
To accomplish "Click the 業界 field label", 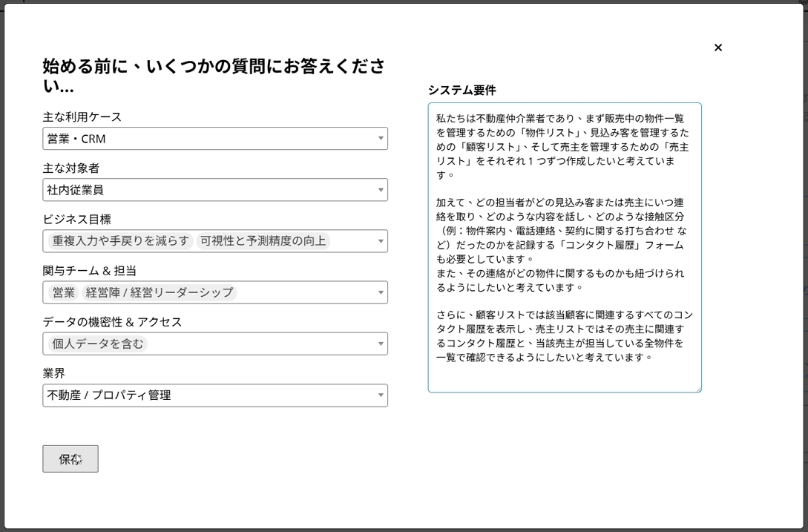I will coord(54,373).
